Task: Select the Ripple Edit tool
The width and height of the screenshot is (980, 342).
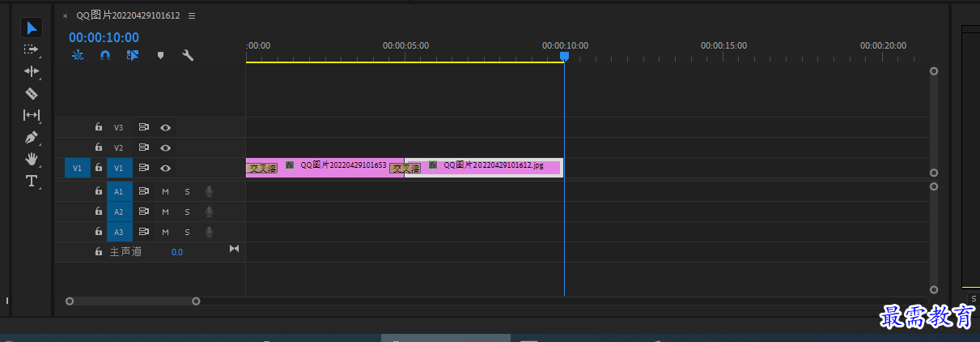Action: point(32,71)
